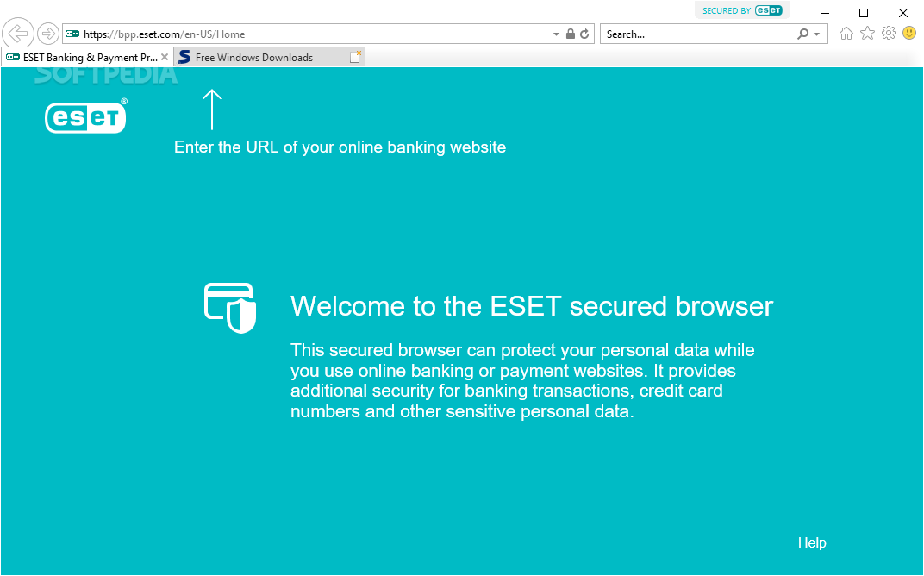The width and height of the screenshot is (924, 576).
Task: Maximize the browser window
Action: pos(864,13)
